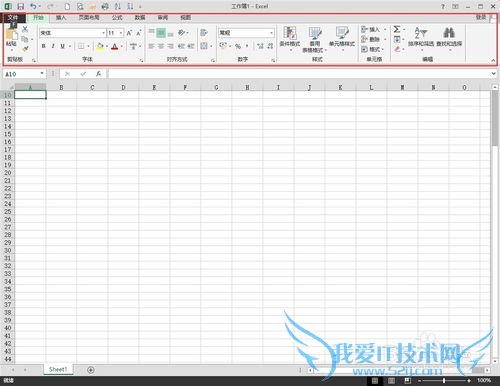This screenshot has height=386, width=500.
Task: Toggle Top Align vertical alignment
Action: click(x=151, y=32)
